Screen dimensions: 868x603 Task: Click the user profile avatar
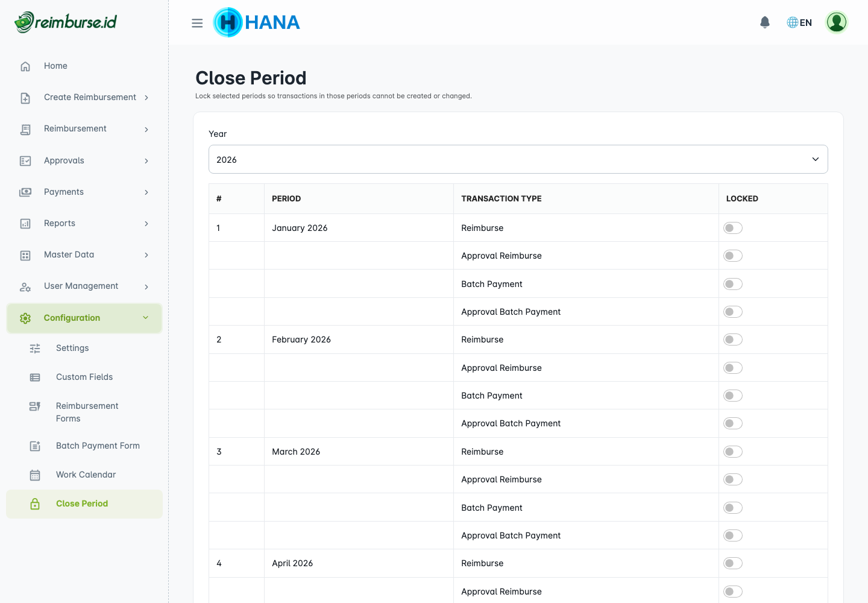[x=836, y=22]
